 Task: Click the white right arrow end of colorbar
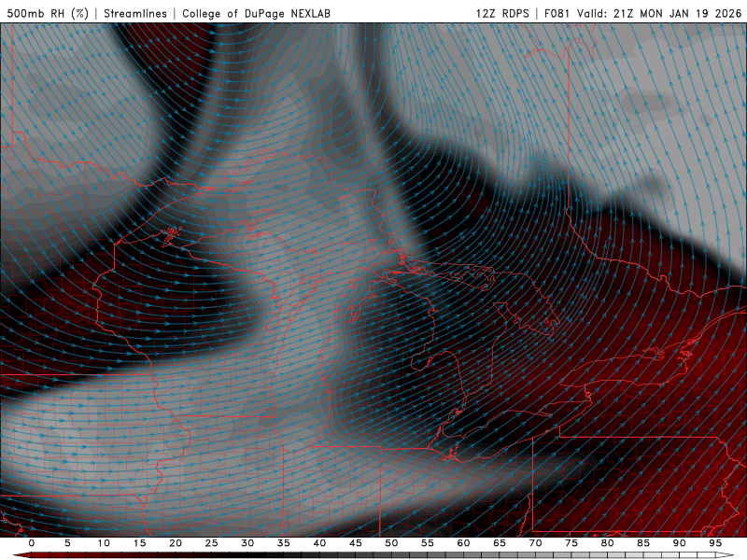[725, 555]
